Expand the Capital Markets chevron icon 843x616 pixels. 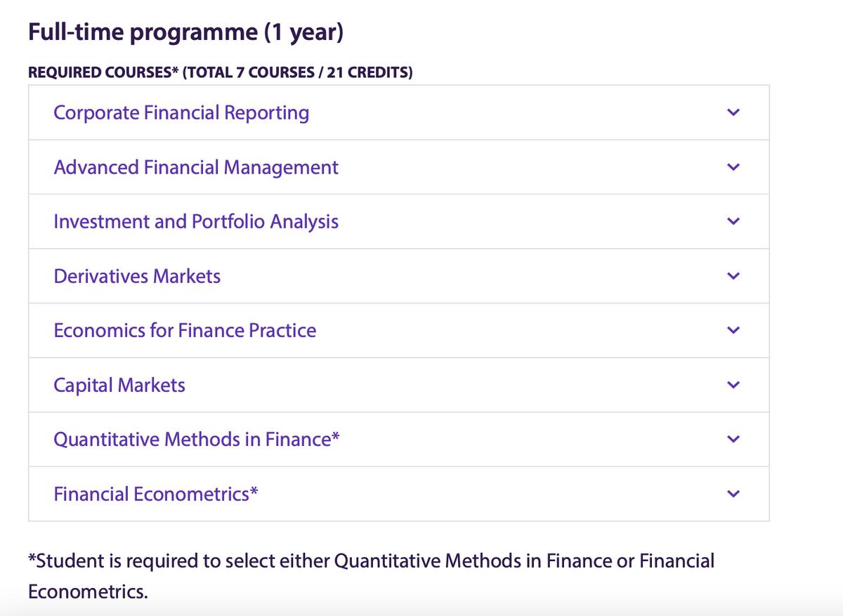pos(734,385)
